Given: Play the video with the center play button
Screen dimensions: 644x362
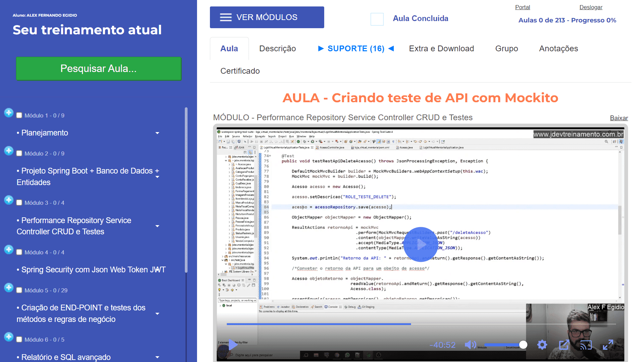Looking at the screenshot, I should click(421, 244).
